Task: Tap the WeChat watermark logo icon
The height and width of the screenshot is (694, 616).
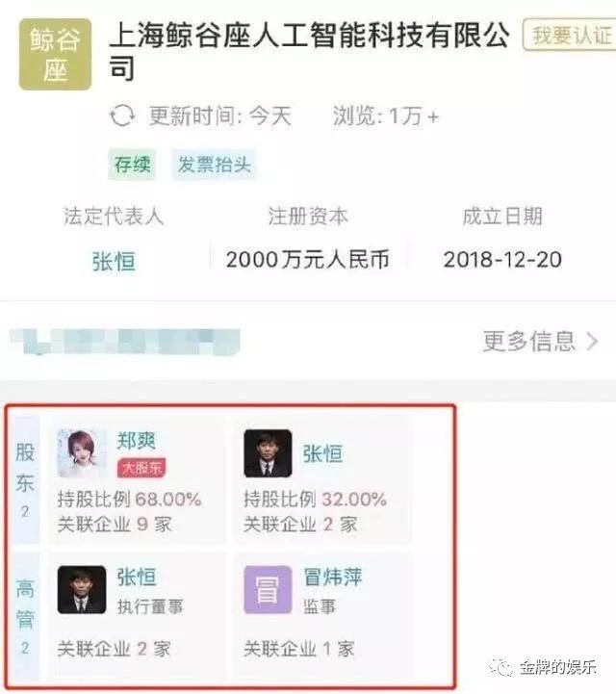Action: point(500,666)
